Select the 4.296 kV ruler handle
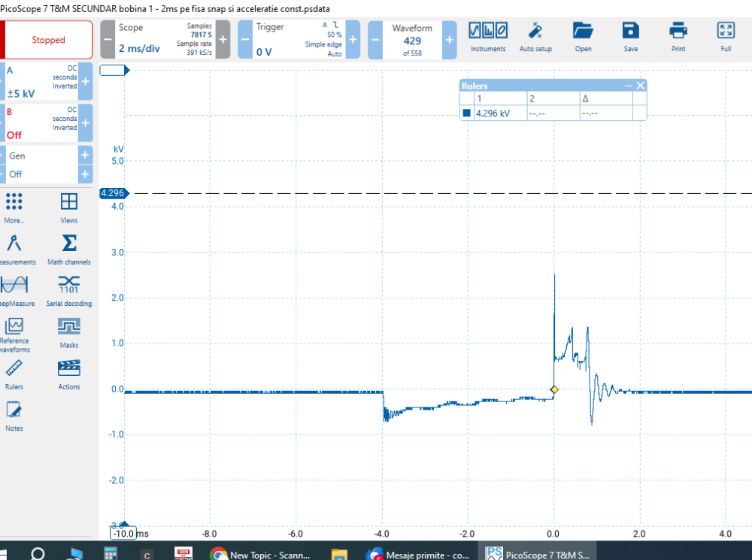 pyautogui.click(x=112, y=193)
